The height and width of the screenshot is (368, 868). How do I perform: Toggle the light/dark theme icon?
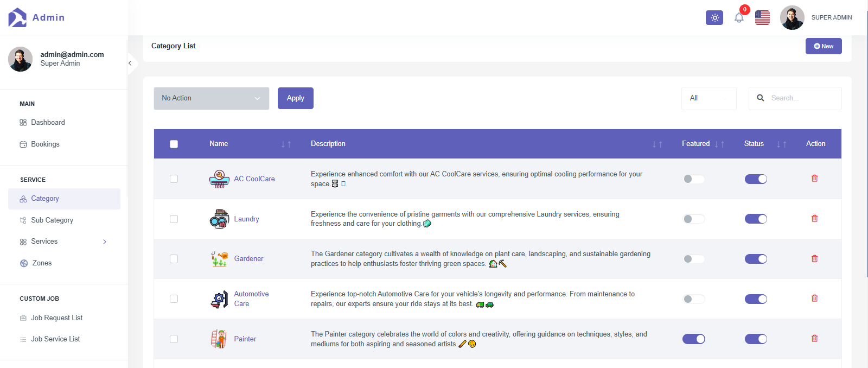pyautogui.click(x=714, y=18)
